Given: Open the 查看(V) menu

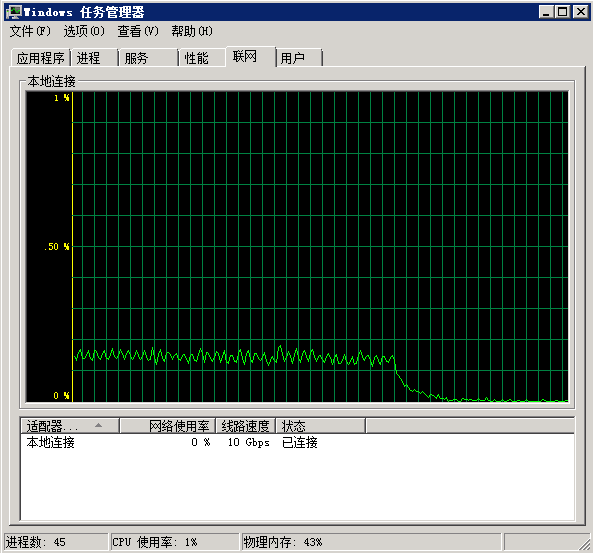Looking at the screenshot, I should 138,31.
